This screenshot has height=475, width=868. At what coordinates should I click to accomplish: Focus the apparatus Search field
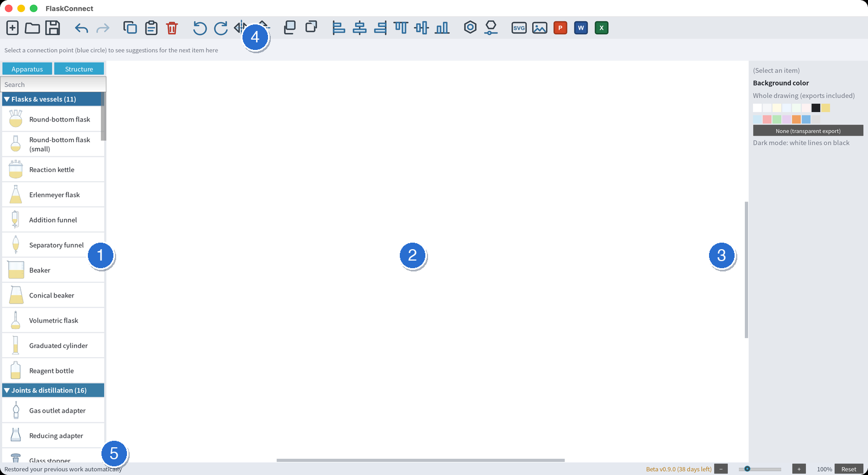pyautogui.click(x=53, y=84)
